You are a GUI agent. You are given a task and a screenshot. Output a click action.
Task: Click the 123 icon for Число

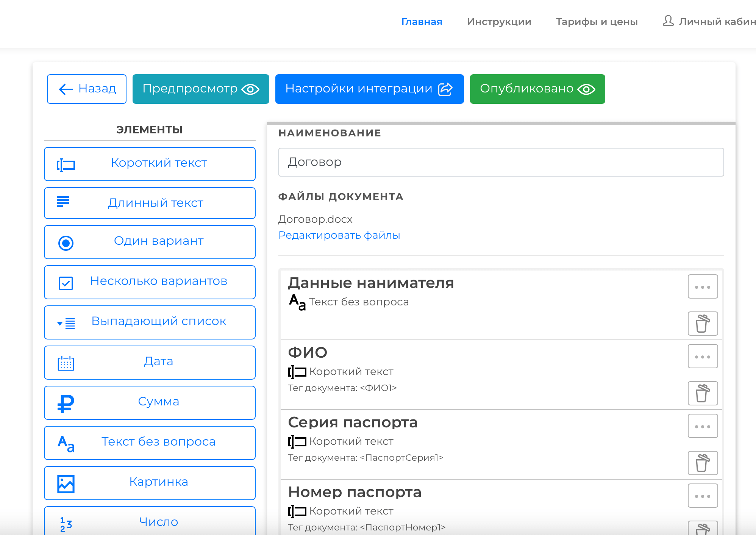pos(66,524)
